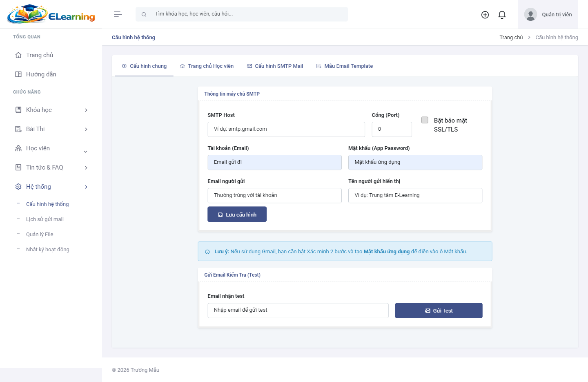Click the Hướng dẫn book icon

point(18,74)
